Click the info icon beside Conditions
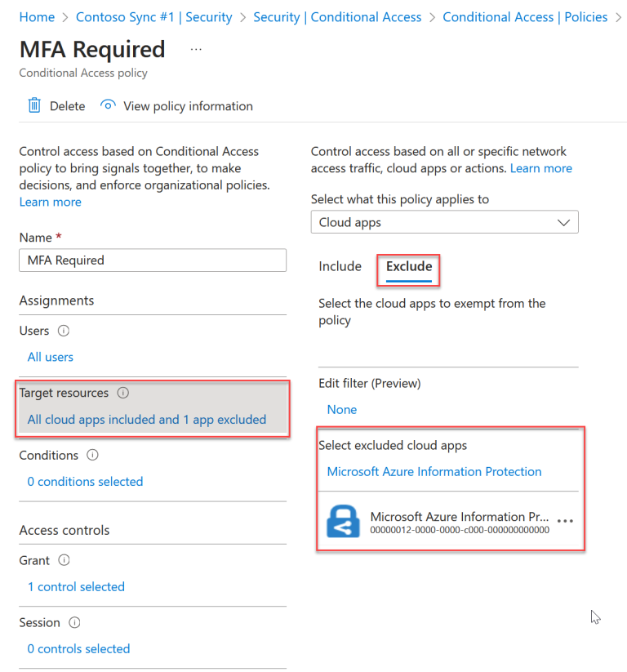The height and width of the screenshot is (672, 627). coord(94,455)
